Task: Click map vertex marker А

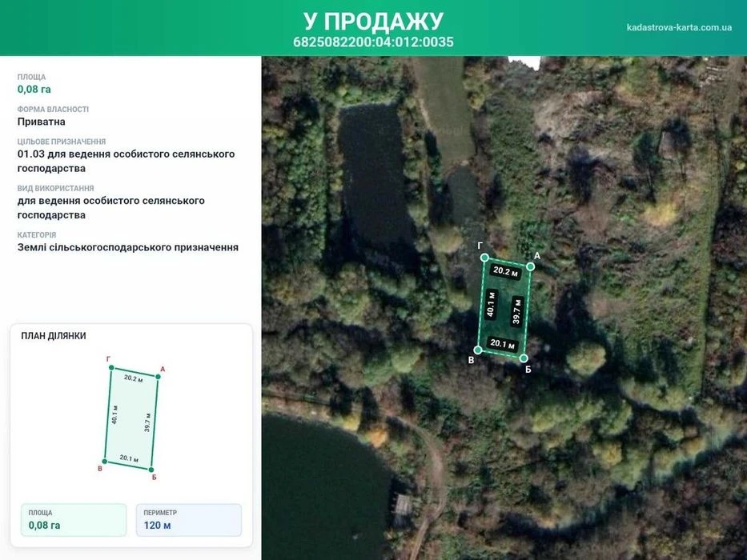Action: pyautogui.click(x=530, y=266)
